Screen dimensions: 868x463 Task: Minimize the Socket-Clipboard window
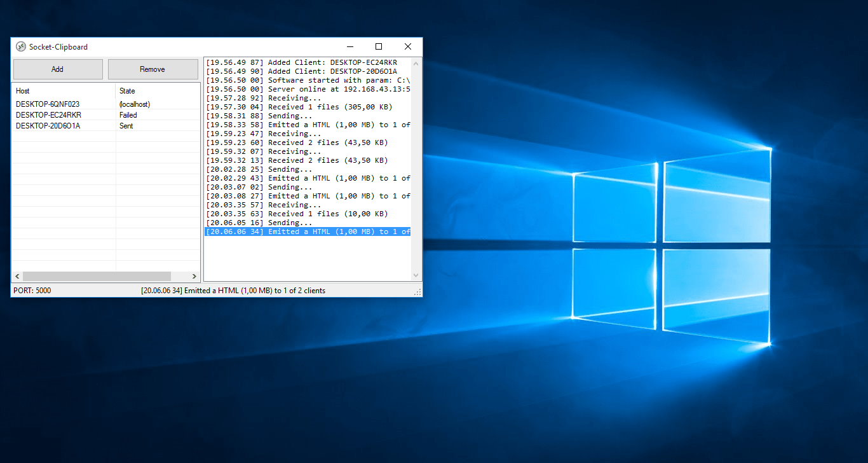pyautogui.click(x=349, y=46)
